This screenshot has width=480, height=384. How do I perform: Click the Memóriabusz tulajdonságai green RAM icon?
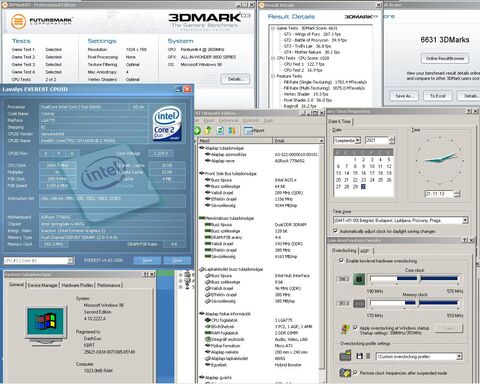[202, 218]
